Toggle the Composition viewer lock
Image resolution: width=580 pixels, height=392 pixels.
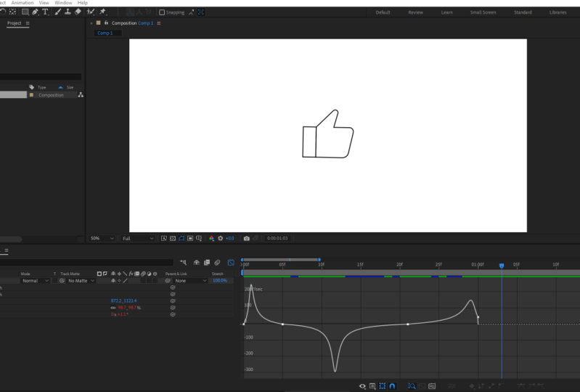[x=106, y=23]
